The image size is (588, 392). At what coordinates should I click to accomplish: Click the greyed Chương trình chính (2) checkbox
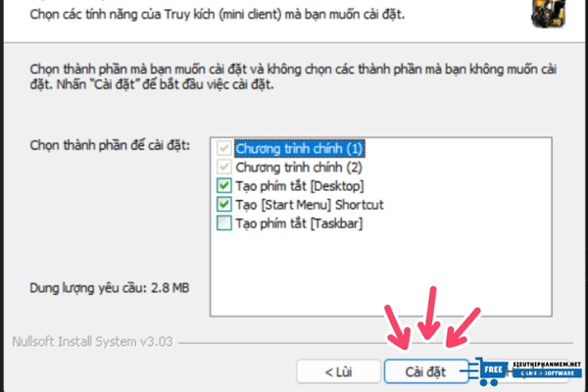click(223, 167)
